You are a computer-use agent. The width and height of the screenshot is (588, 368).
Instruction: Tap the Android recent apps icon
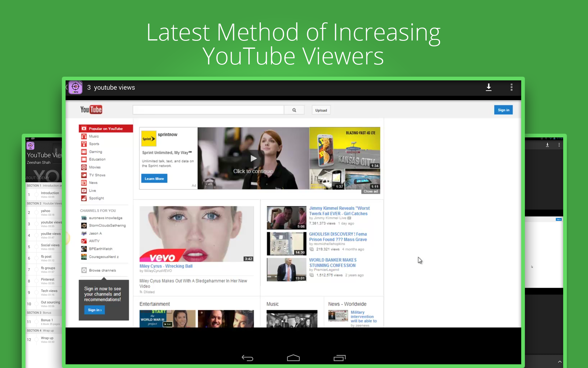[339, 358]
